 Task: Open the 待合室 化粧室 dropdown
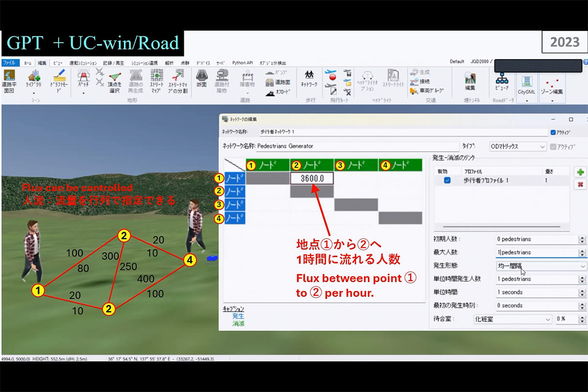tap(513, 319)
